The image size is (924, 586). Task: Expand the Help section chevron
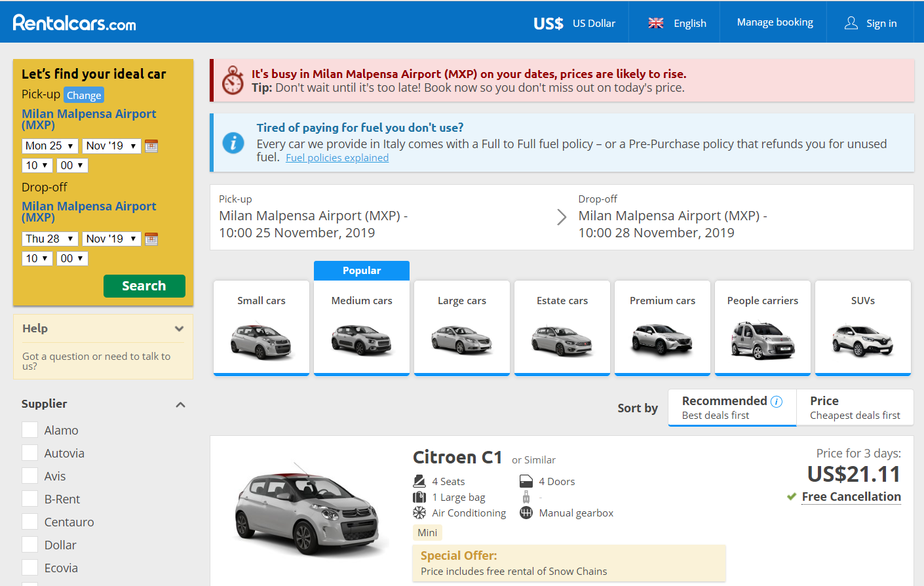[179, 329]
